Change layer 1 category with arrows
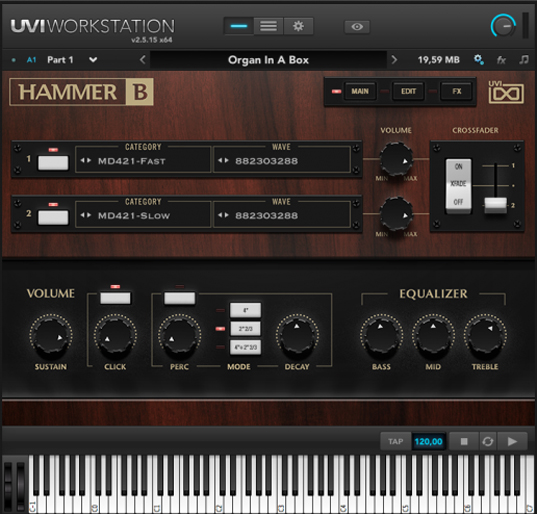 click(x=86, y=160)
